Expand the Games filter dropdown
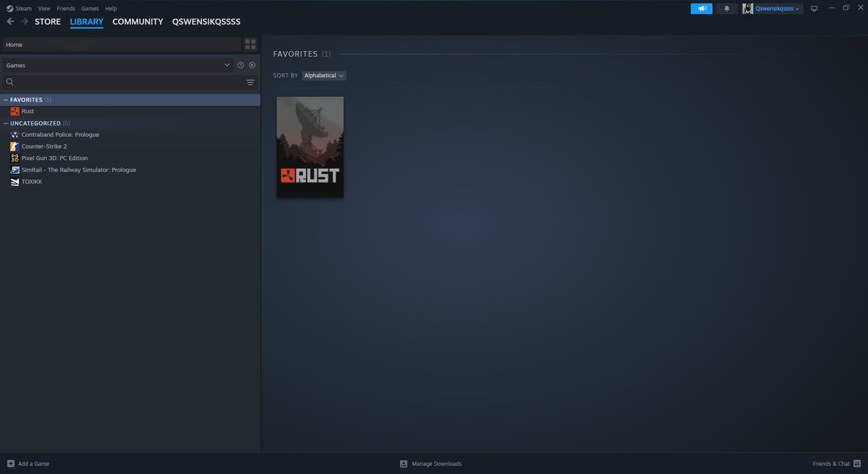The height and width of the screenshot is (474, 868). [x=117, y=65]
